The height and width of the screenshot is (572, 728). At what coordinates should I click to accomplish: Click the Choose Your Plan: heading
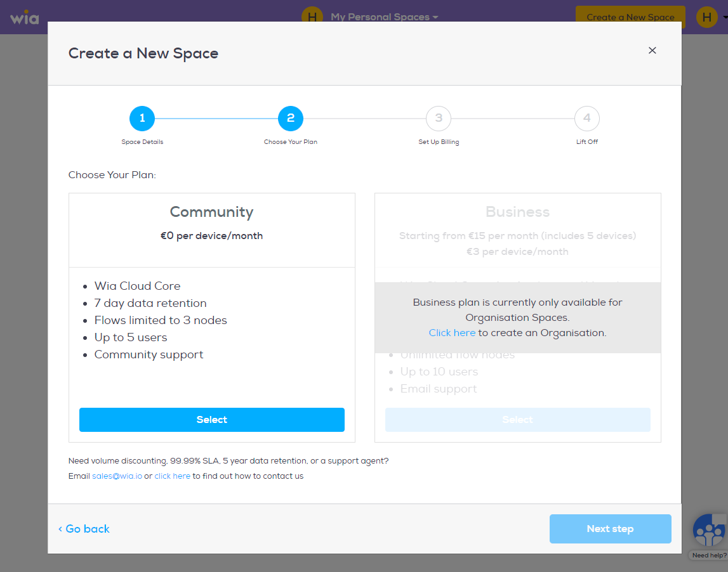(112, 175)
